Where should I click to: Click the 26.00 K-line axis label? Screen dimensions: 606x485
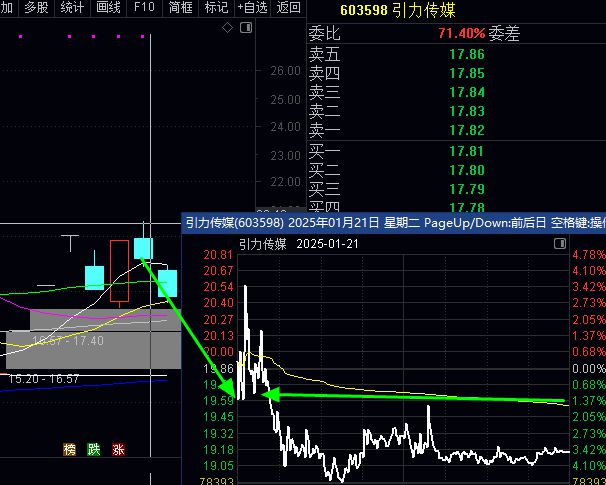pos(285,71)
